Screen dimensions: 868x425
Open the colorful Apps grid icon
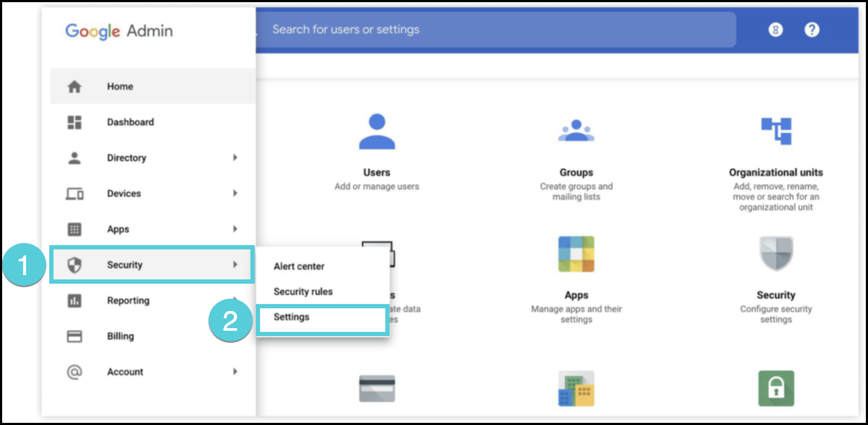[576, 254]
